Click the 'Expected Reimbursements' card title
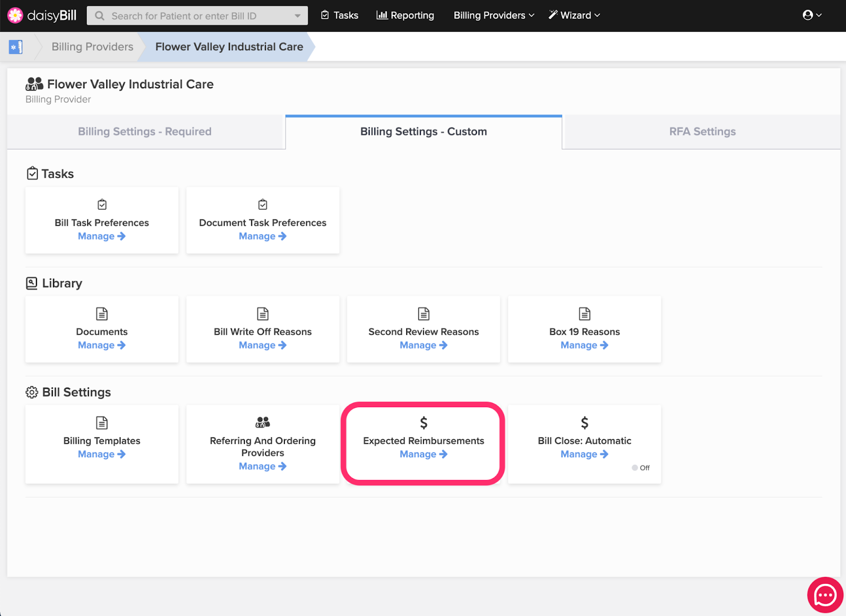Image resolution: width=846 pixels, height=616 pixels. coord(424,440)
